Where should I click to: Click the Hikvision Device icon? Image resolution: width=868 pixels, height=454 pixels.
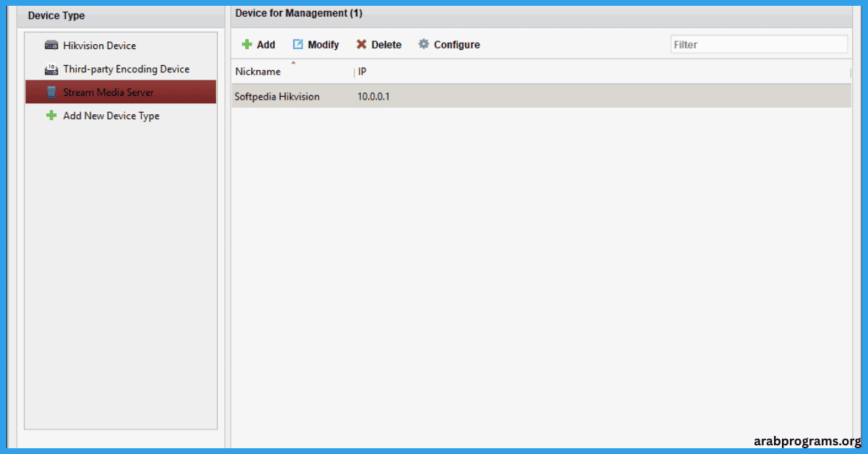(x=51, y=46)
